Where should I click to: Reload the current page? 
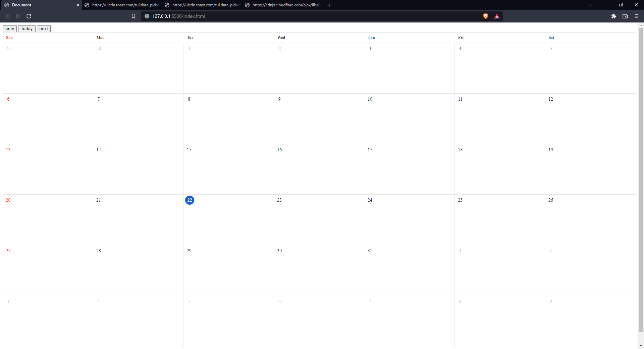point(29,16)
